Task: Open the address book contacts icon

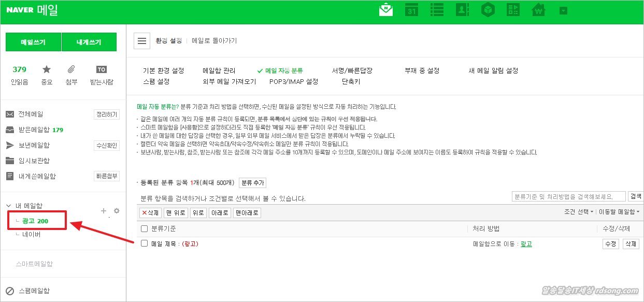Action: (x=462, y=10)
